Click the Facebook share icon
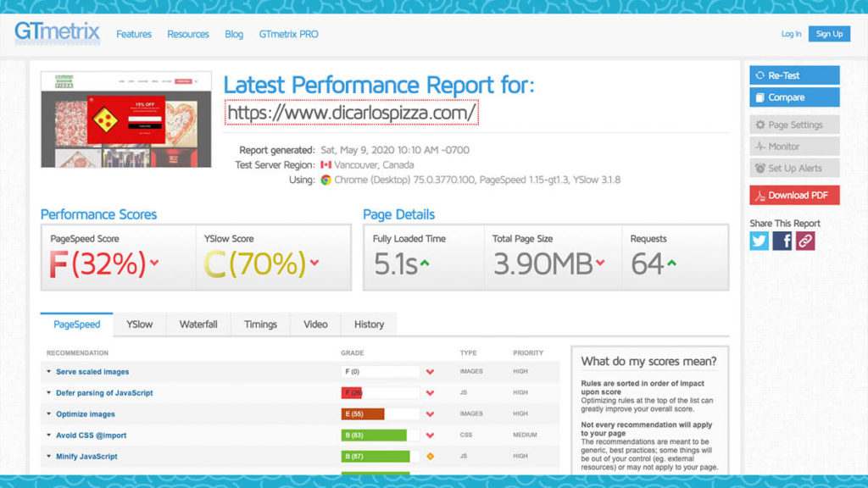This screenshot has height=488, width=868. (782, 241)
